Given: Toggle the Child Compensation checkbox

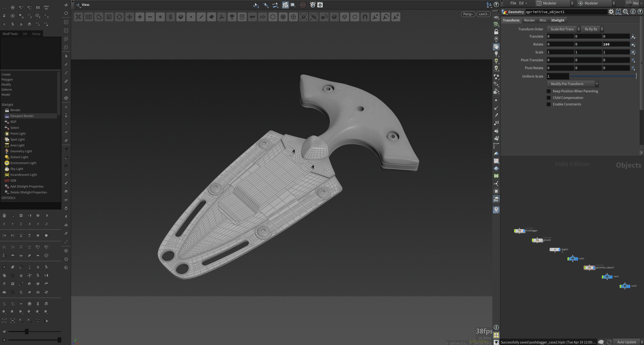Looking at the screenshot, I should [549, 98].
